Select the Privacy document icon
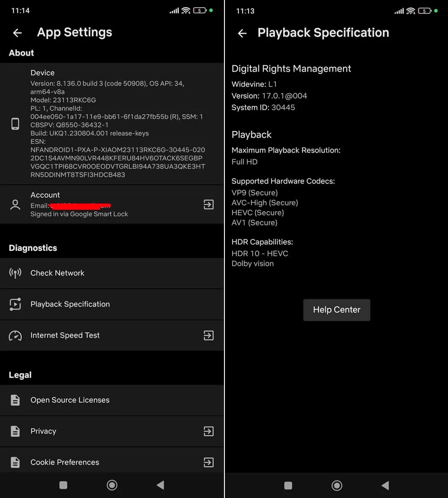The height and width of the screenshot is (498, 448). click(15, 431)
